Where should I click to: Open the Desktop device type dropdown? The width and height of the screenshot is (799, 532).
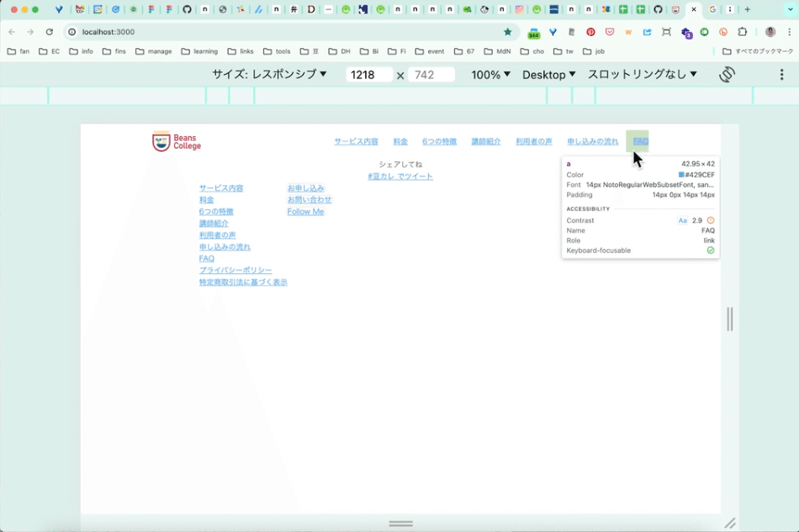549,74
